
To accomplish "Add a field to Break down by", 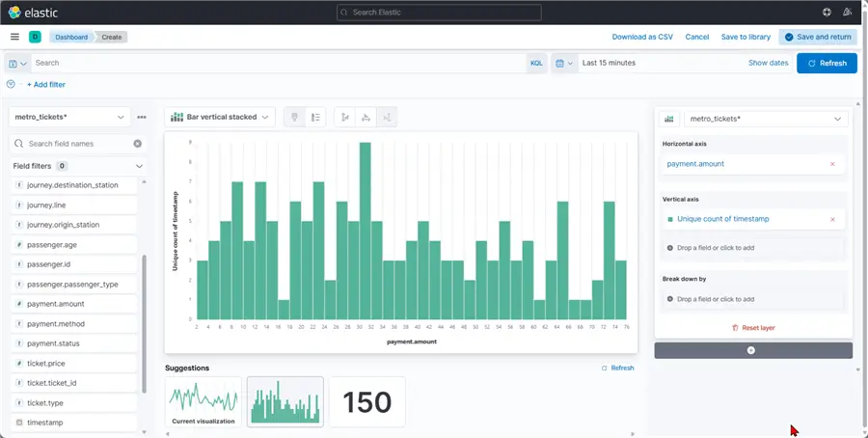I will 753,300.
